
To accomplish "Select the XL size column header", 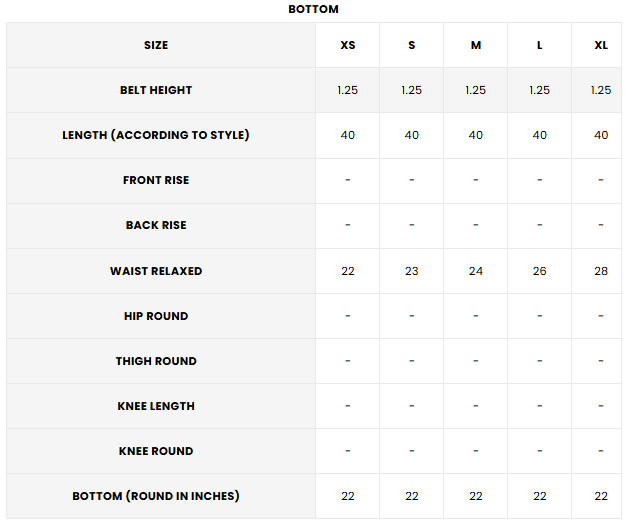I will tap(601, 45).
